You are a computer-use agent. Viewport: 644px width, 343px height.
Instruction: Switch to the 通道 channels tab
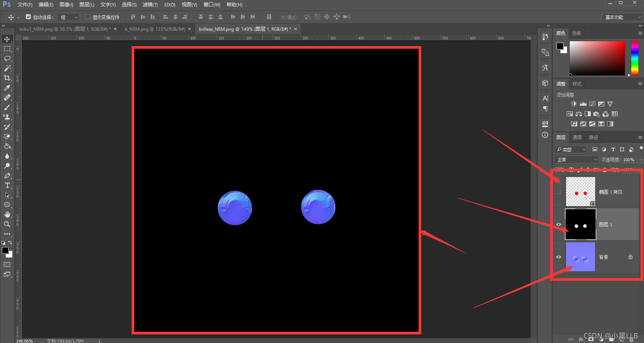[577, 138]
